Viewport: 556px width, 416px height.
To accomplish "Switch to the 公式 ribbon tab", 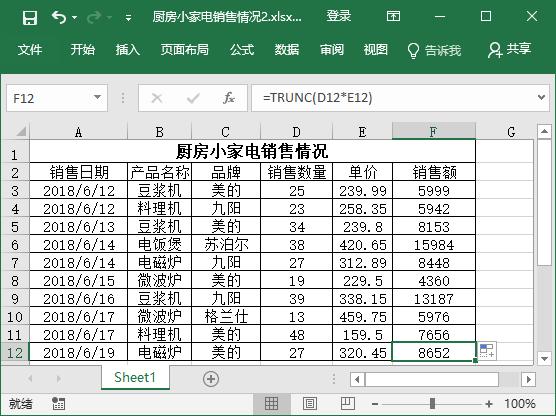I will pyautogui.click(x=242, y=50).
